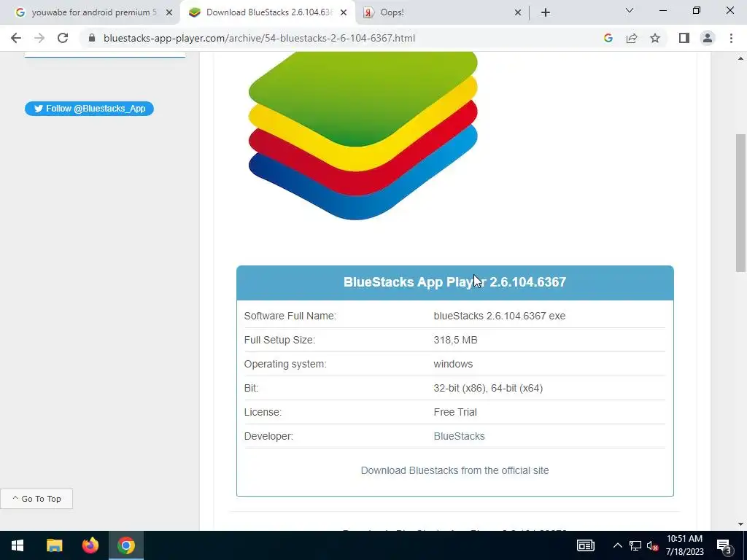Show hidden system tray icons

tap(617, 545)
